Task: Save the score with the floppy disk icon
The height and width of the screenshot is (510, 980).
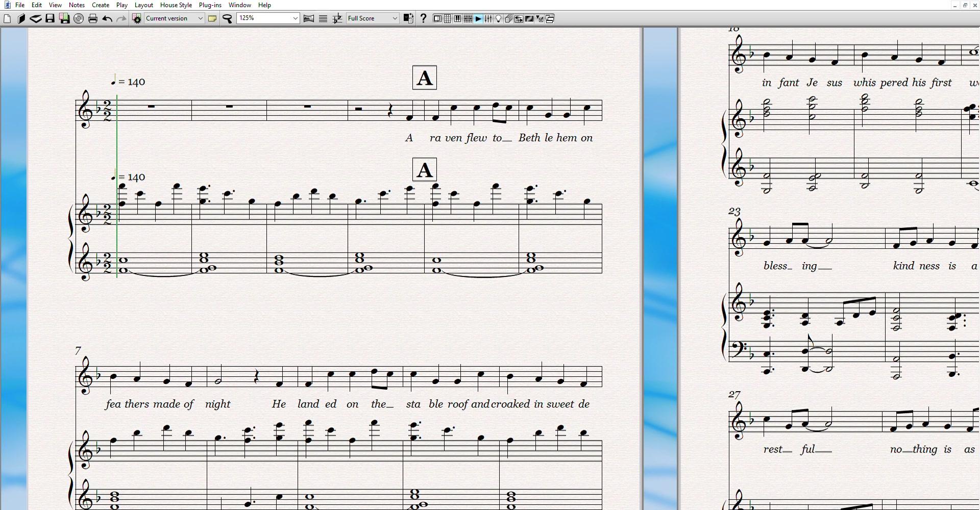Action: coord(50,19)
